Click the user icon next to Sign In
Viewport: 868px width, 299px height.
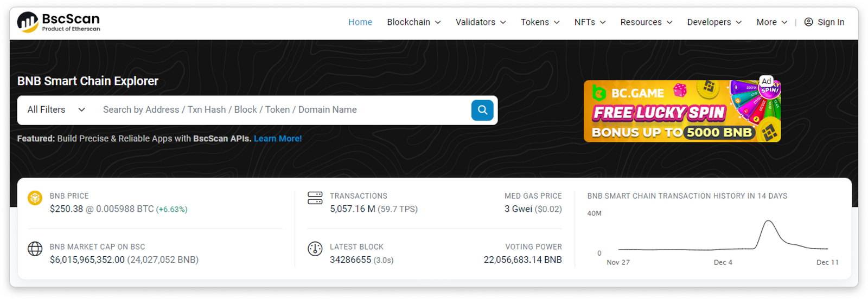point(808,22)
